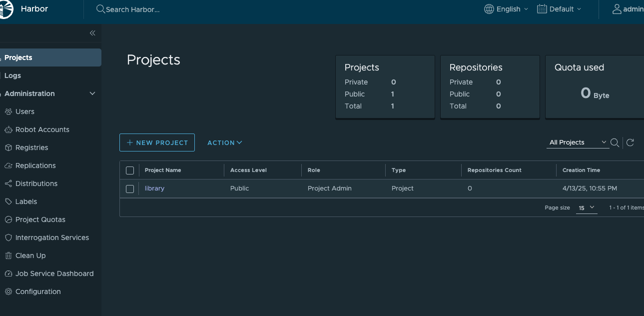The height and width of the screenshot is (316, 644).
Task: Change page size dropdown from 15
Action: (587, 207)
